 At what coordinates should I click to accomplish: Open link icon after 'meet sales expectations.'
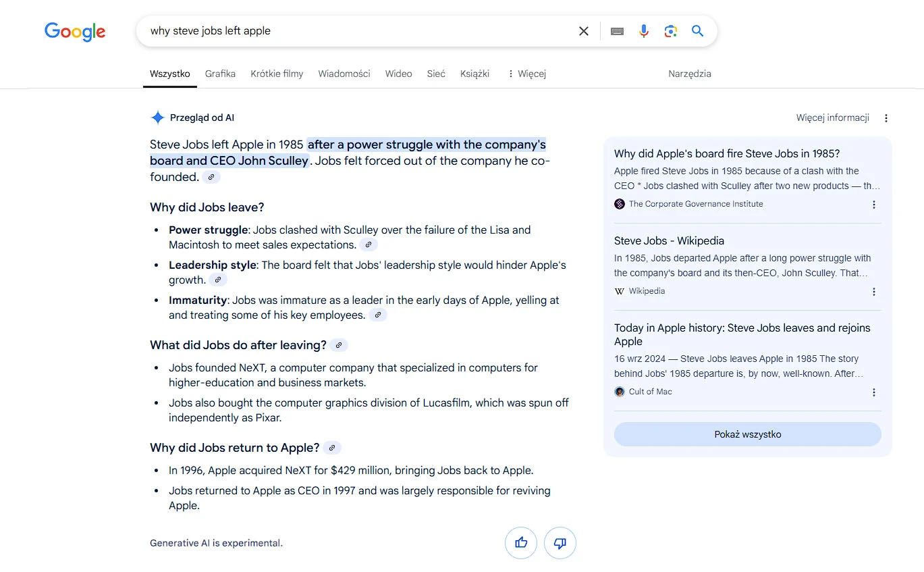pos(369,244)
